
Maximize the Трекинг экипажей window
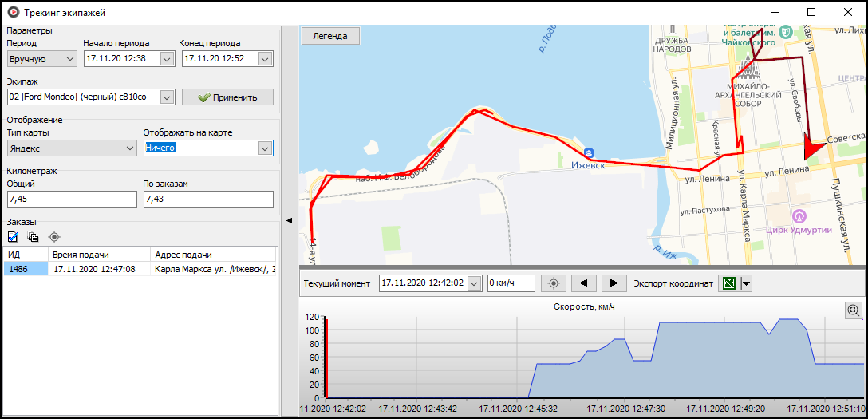(x=811, y=12)
